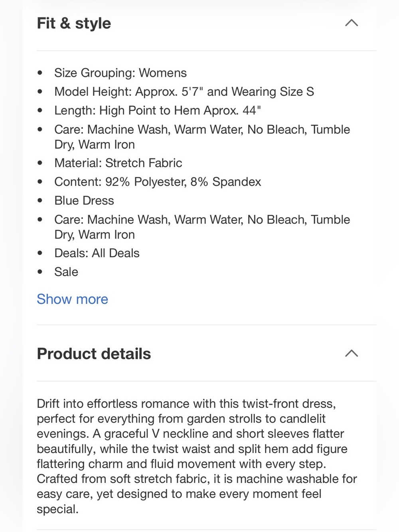The image size is (399, 532).
Task: Click the bullet point beside Sale
Action: 40,272
